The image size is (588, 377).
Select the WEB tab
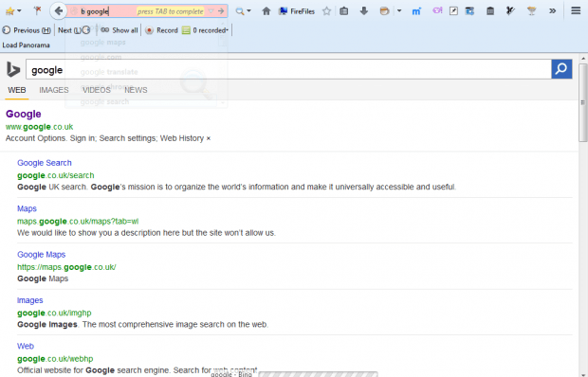pos(17,90)
